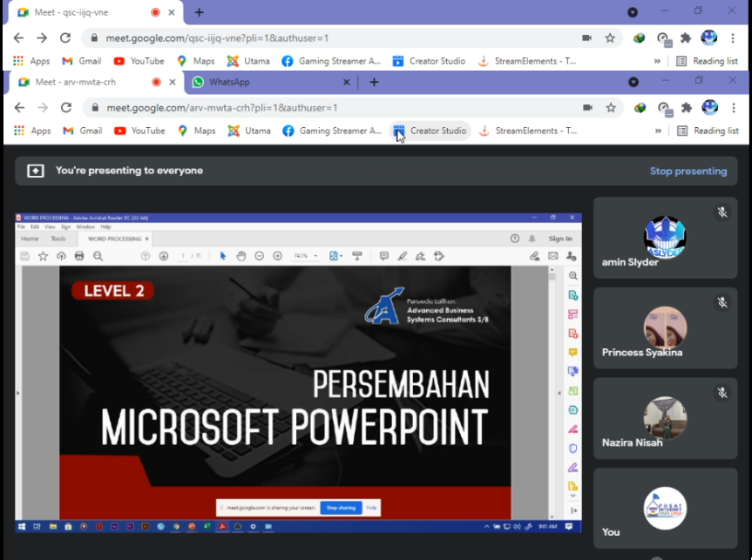752x560 pixels.
Task: Click the Acrobat zoom out minus icon
Action: point(260,256)
